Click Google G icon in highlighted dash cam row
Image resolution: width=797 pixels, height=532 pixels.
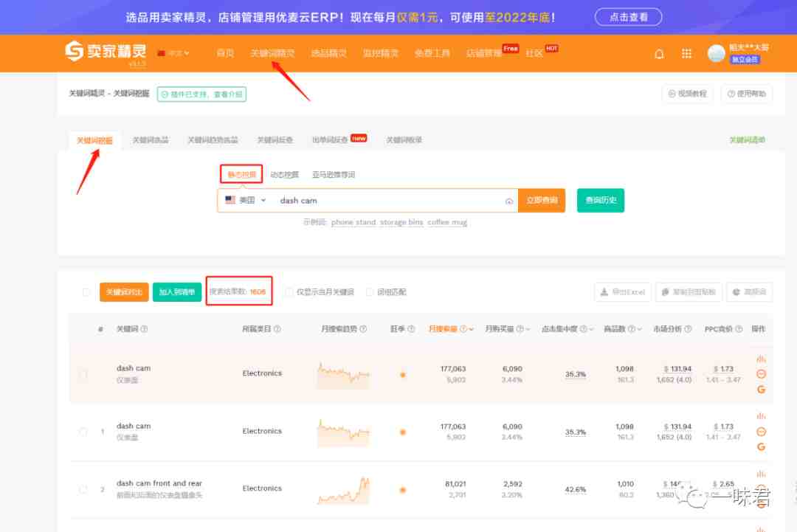point(761,389)
